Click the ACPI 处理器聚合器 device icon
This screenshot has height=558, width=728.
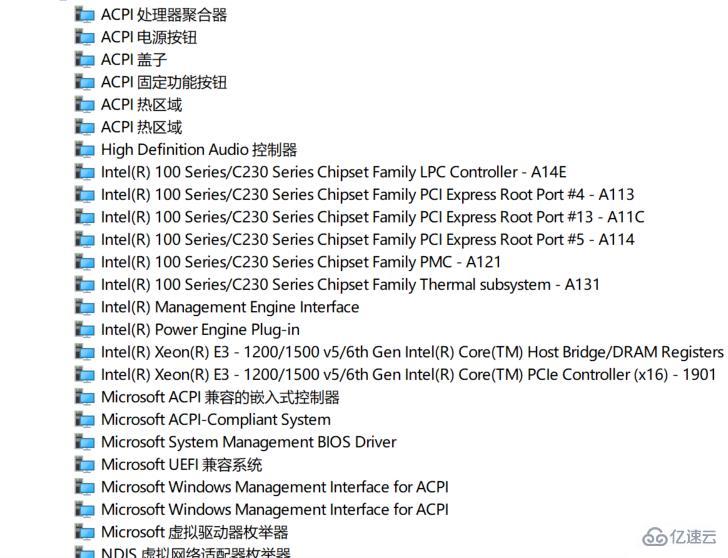[x=85, y=15]
